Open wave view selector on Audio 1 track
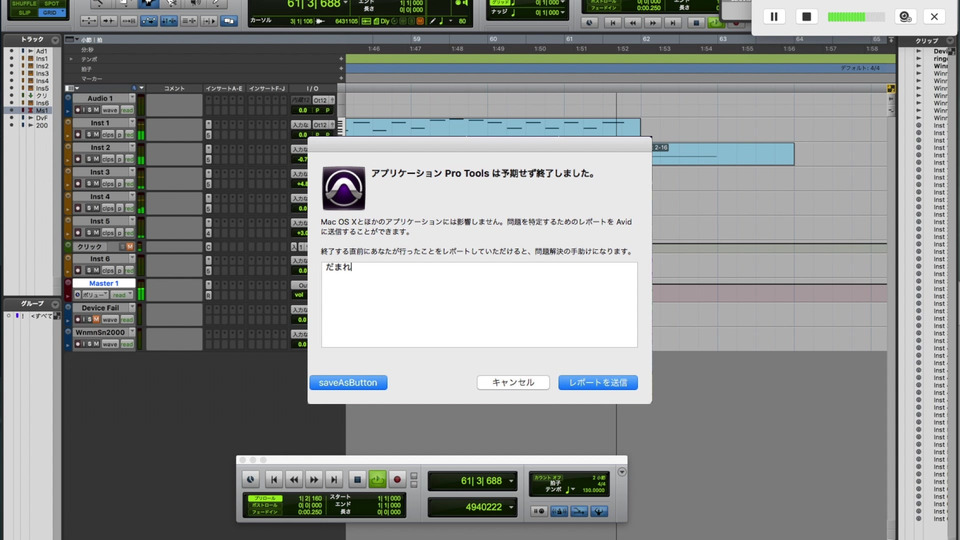This screenshot has width=960, height=540. pos(110,110)
